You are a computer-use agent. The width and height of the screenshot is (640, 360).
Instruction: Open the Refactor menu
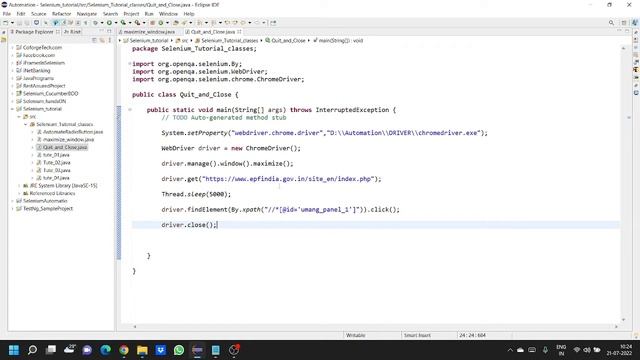[x=61, y=14]
